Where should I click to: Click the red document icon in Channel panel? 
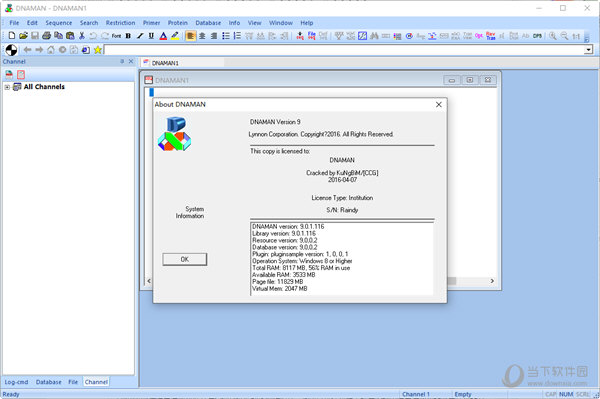21,74
